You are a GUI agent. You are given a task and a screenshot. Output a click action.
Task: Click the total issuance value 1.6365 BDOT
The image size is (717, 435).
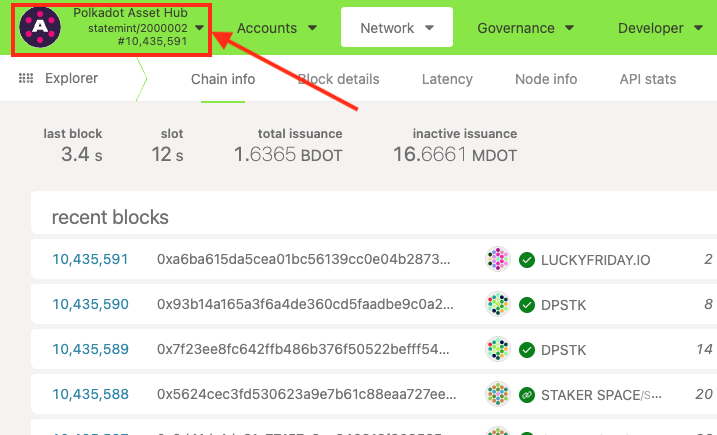coord(288,155)
